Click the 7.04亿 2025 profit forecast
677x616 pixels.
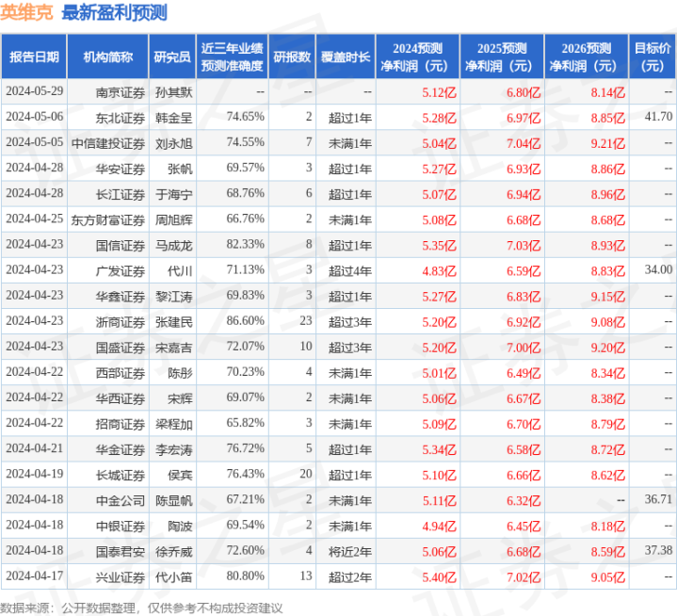tap(524, 143)
